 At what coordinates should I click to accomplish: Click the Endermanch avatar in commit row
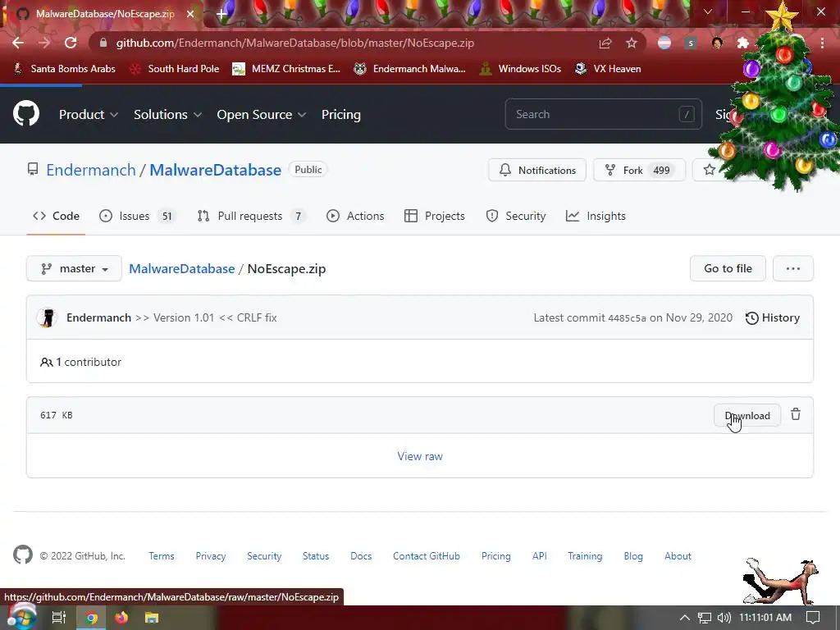[47, 317]
